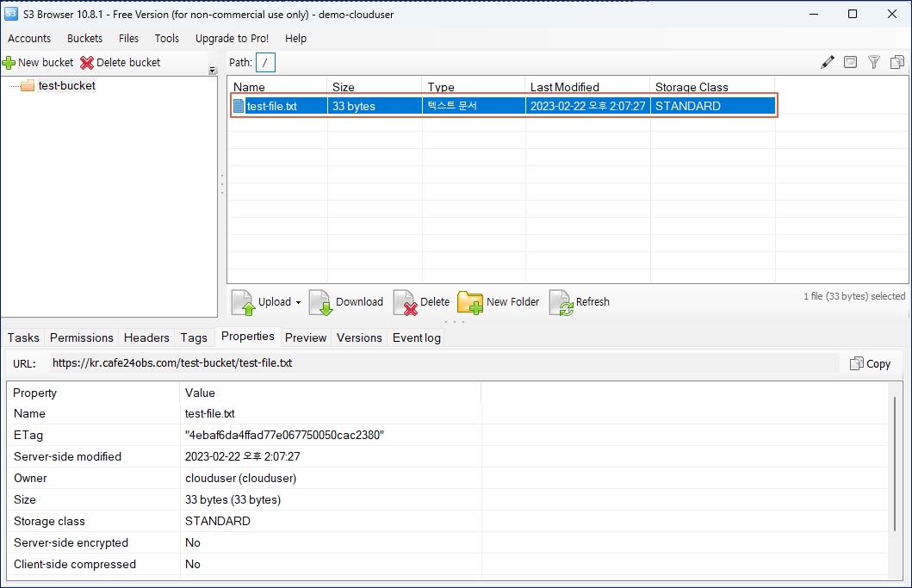This screenshot has height=588, width=912.
Task: Open the Buckets menu
Action: [84, 39]
